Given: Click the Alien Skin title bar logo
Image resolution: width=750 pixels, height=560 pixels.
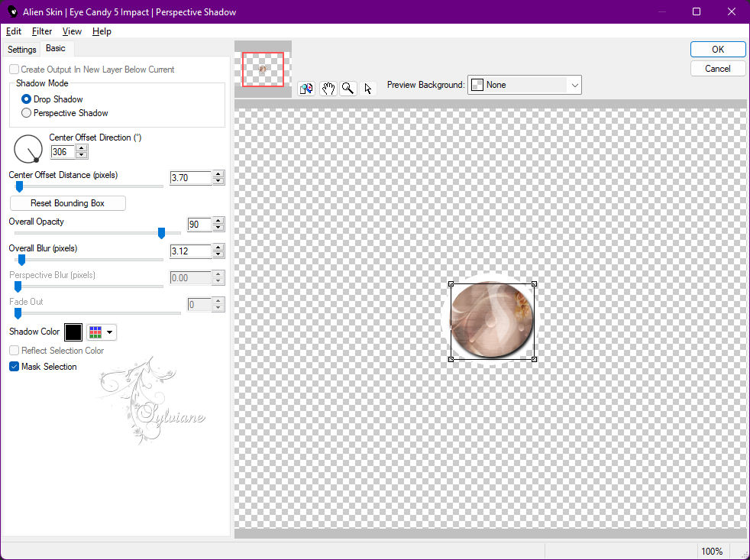Looking at the screenshot, I should tap(12, 11).
